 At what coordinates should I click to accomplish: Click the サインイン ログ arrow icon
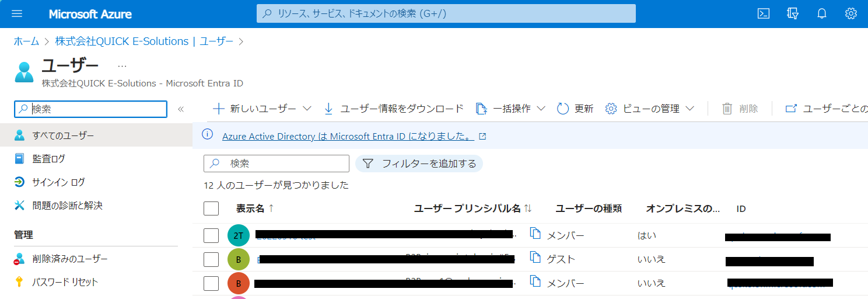click(19, 182)
